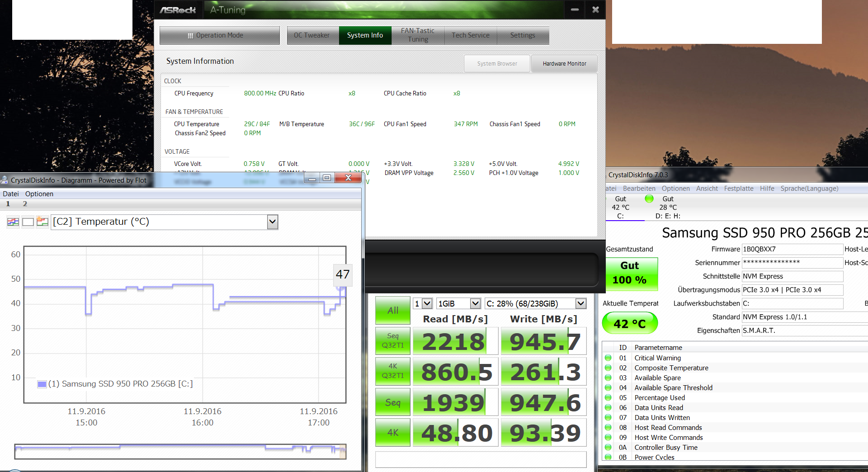The height and width of the screenshot is (472, 868).
Task: Open the Sprache(Language) menu
Action: 809,189
